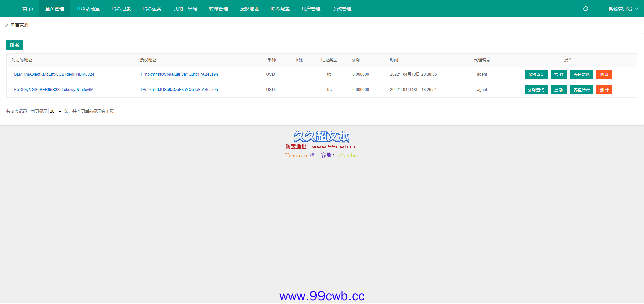Open 哈希配置 menu item
This screenshot has width=644, height=304.
coord(280,9)
